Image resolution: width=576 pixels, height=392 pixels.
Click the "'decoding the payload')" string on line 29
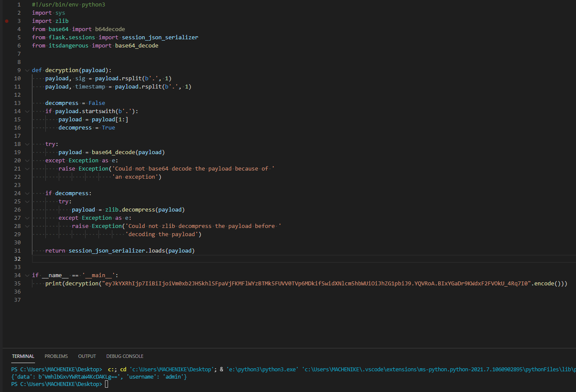163,234
